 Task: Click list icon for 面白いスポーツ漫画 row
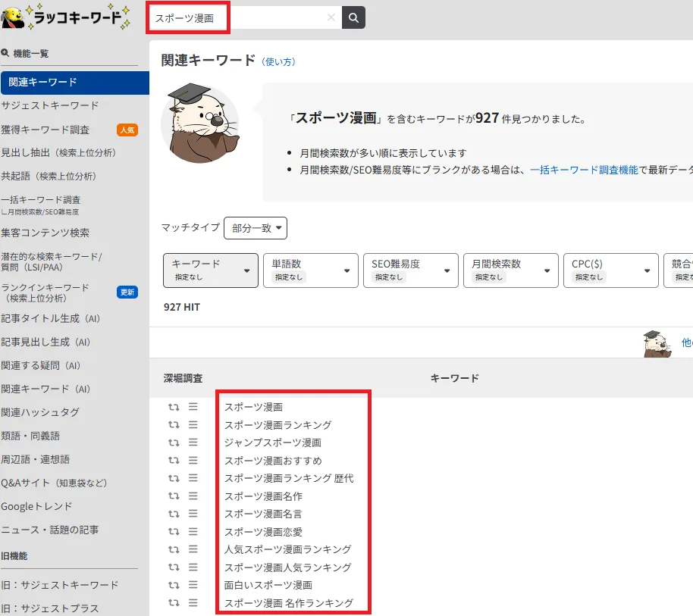[x=193, y=585]
